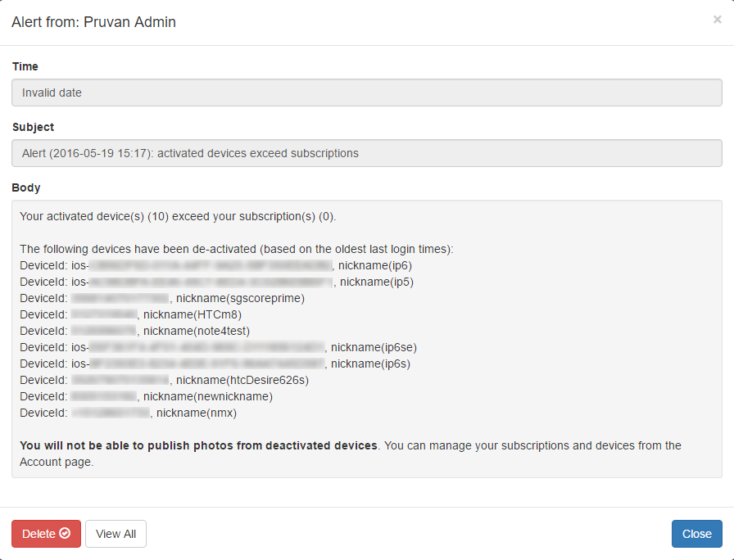Select the nickname(sgscoreprime) device entry
734x560 pixels.
coord(240,298)
